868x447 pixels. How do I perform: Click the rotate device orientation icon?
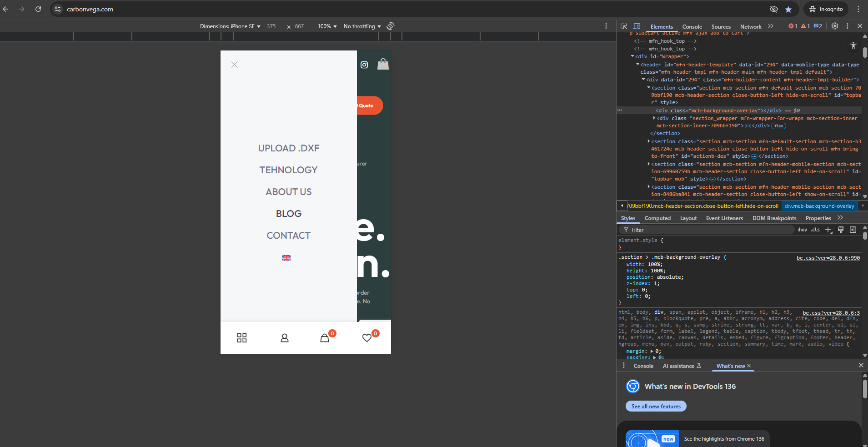click(x=391, y=26)
